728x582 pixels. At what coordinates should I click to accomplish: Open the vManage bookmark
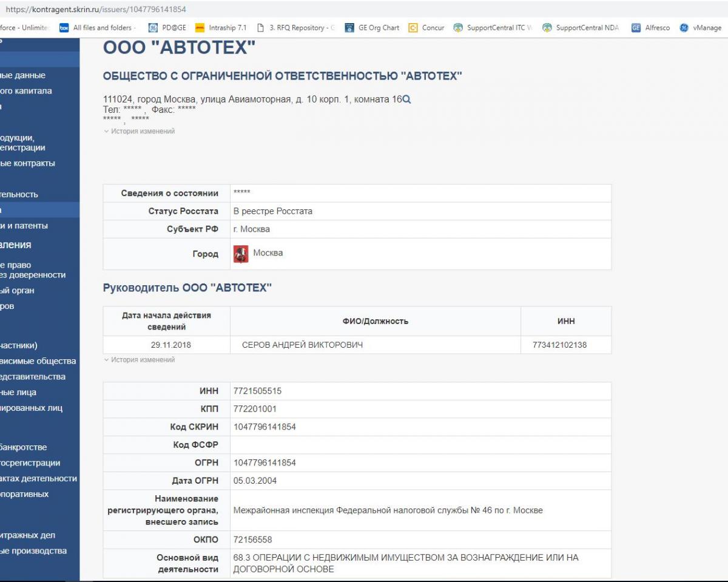[x=701, y=28]
